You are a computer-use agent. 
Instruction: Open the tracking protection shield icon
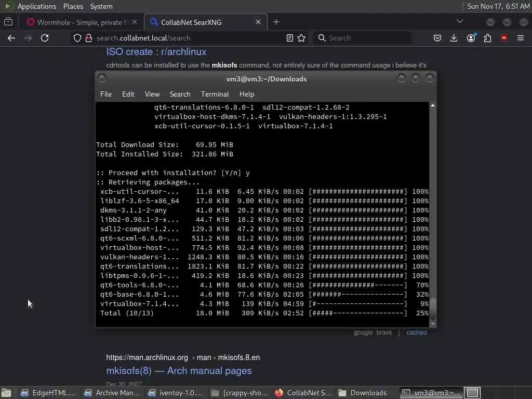77,38
